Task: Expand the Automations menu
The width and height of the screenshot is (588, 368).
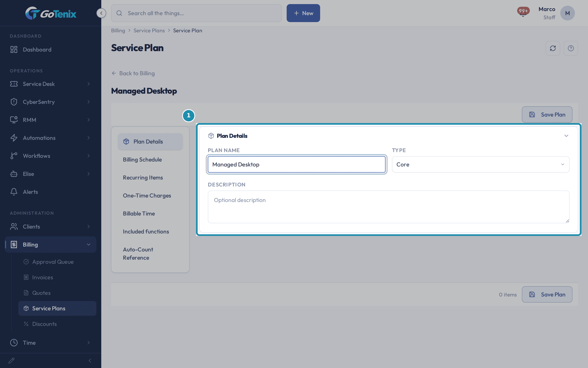Action: pyautogui.click(x=51, y=138)
